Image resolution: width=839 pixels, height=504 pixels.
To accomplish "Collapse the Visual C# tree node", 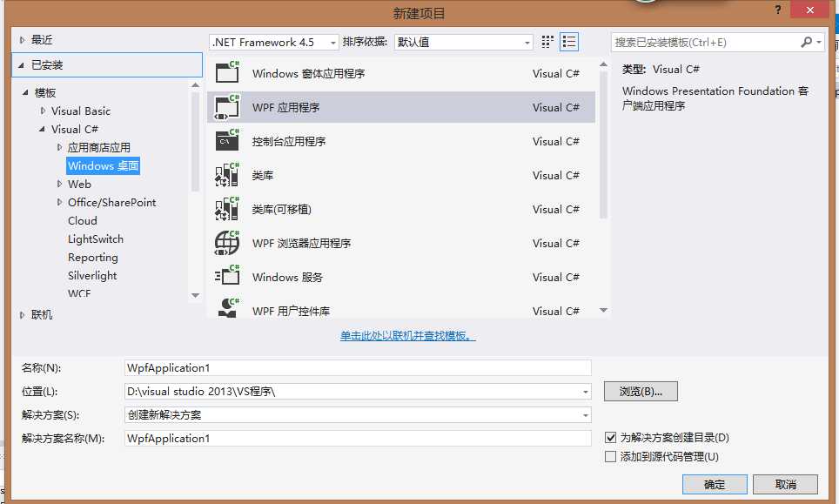I will click(x=42, y=129).
